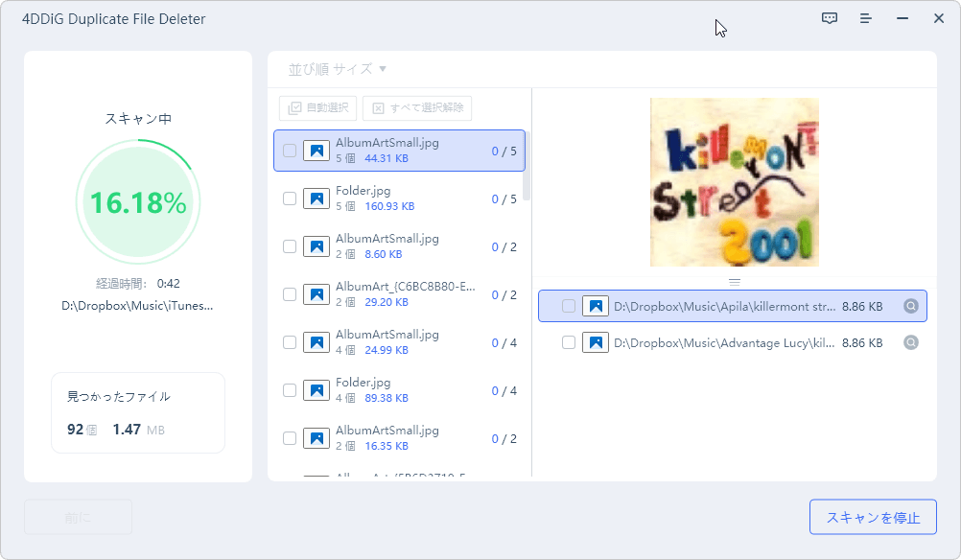Open the feedback chat icon in title bar
Screen dimensions: 961x560
click(x=830, y=18)
